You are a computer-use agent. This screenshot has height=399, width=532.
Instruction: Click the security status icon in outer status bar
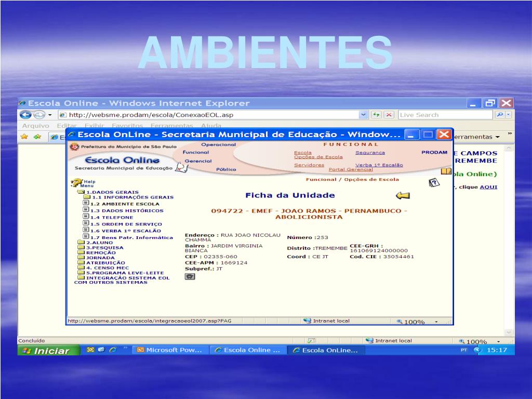(x=311, y=340)
